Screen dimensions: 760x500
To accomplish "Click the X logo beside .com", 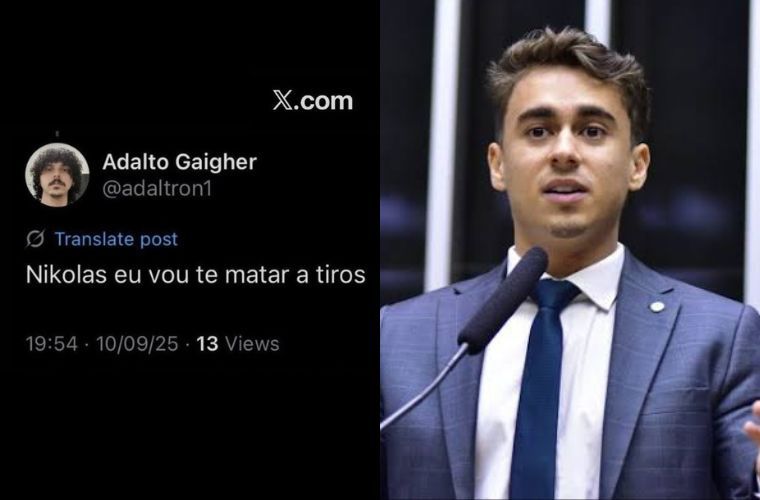I will (x=283, y=100).
